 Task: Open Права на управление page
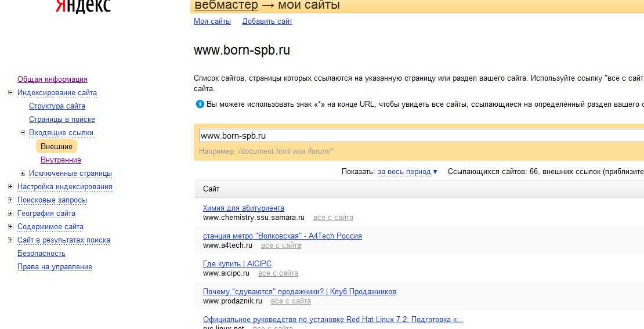(55, 266)
